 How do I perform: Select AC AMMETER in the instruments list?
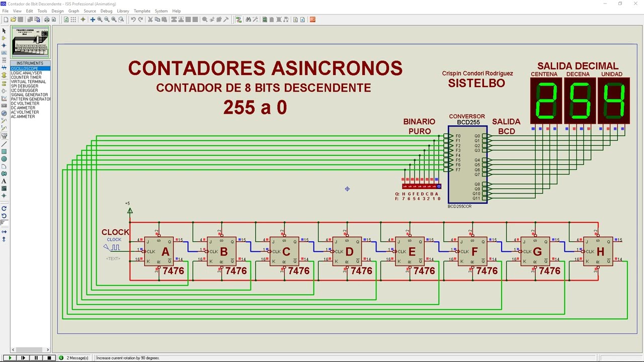(30, 117)
